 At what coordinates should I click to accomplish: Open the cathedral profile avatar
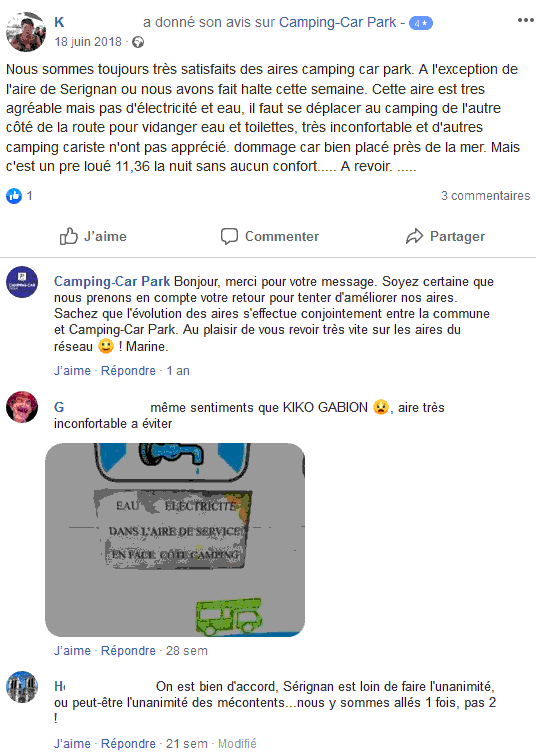pyautogui.click(x=22, y=687)
